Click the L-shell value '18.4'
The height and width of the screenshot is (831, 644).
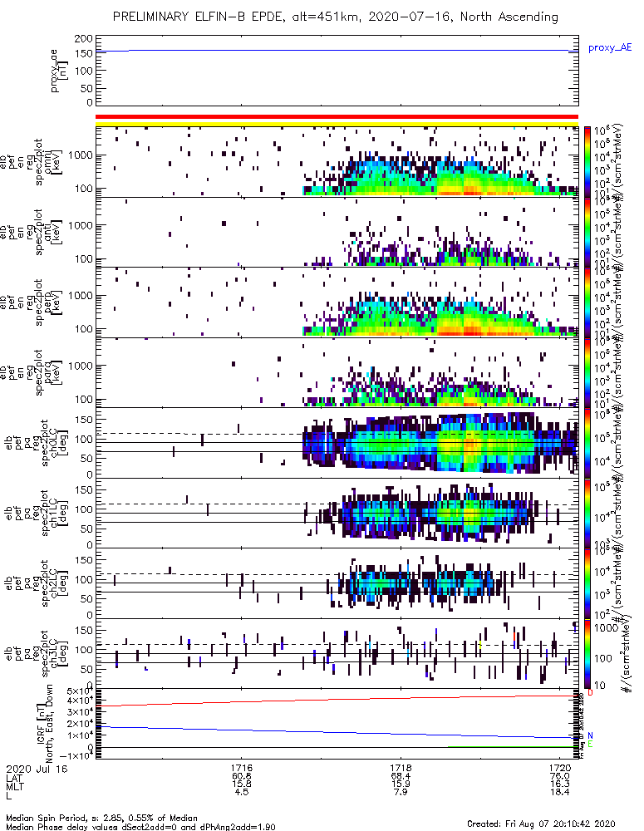[560, 792]
